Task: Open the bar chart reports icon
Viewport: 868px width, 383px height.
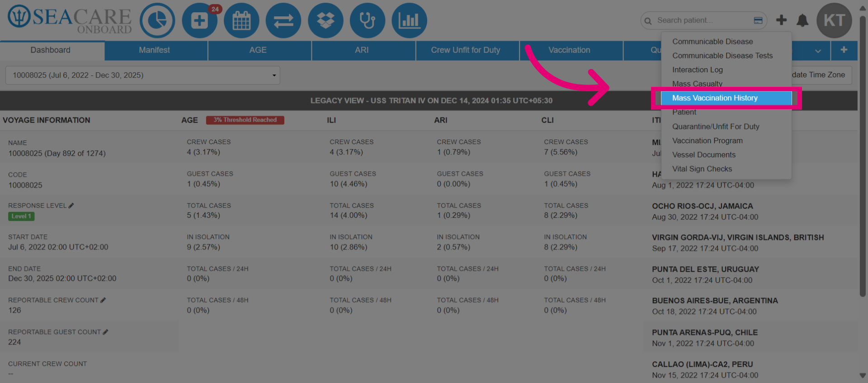Action: click(409, 20)
